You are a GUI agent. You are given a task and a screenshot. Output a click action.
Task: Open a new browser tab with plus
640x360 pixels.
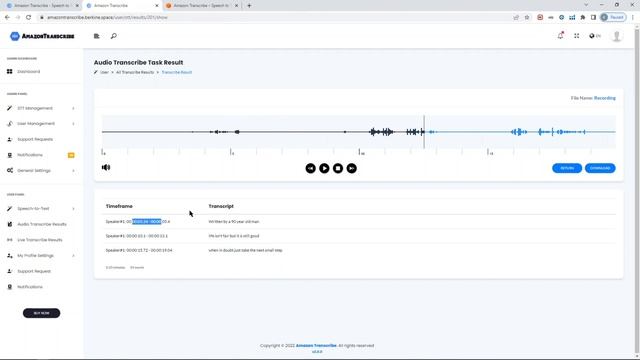pos(249,6)
